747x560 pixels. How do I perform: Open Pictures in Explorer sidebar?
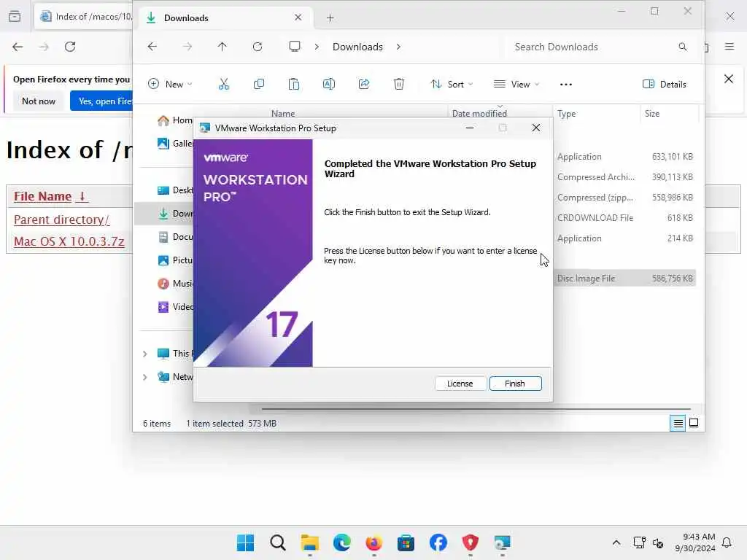(x=175, y=260)
